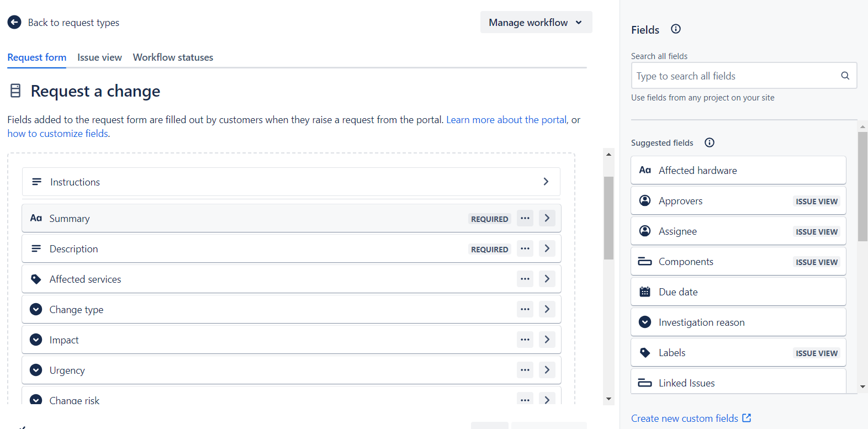
Task: Switch to the Workflow statuses tab
Action: point(173,57)
